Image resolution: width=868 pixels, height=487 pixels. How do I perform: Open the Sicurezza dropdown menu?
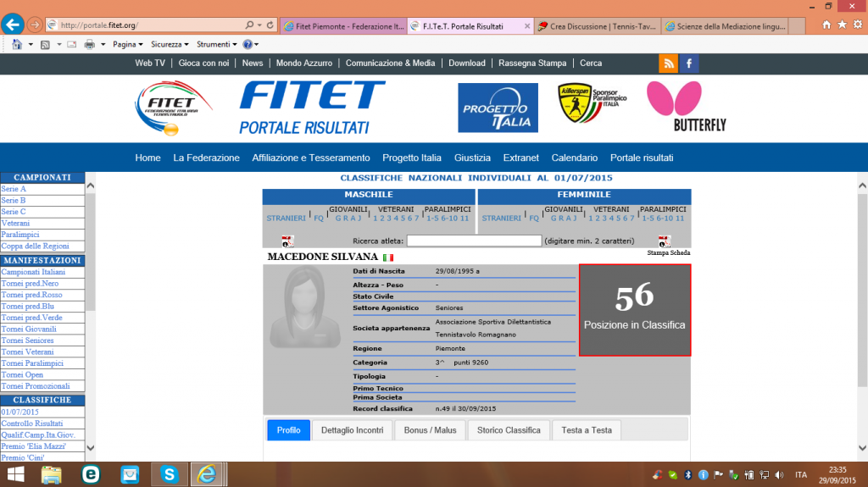[170, 44]
